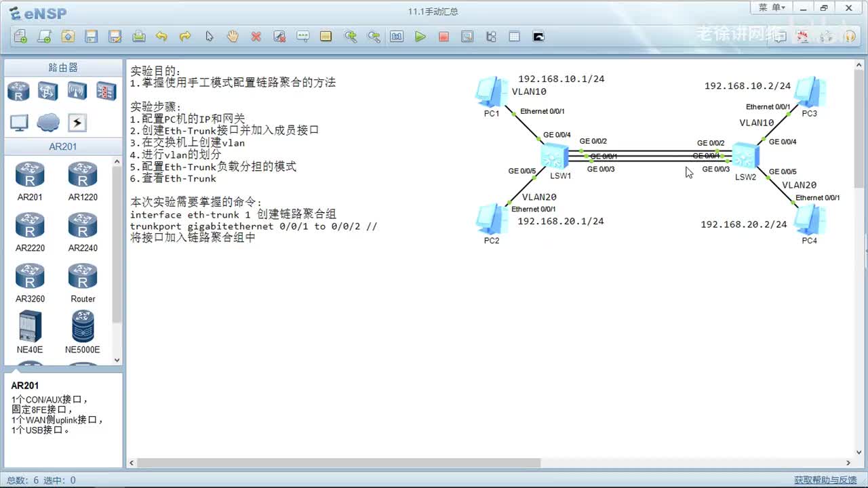This screenshot has height=488, width=868.
Task: Undo the last action
Action: click(161, 37)
